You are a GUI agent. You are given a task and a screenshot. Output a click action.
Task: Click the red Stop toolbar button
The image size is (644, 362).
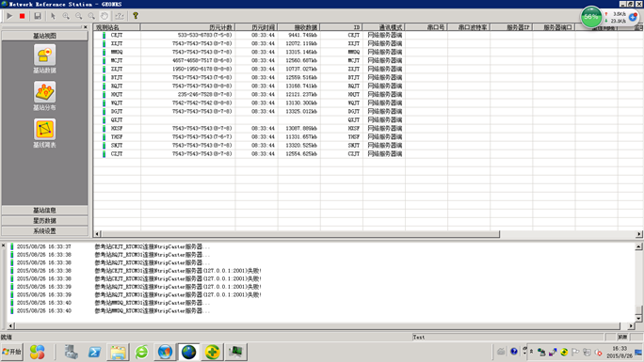point(23,16)
